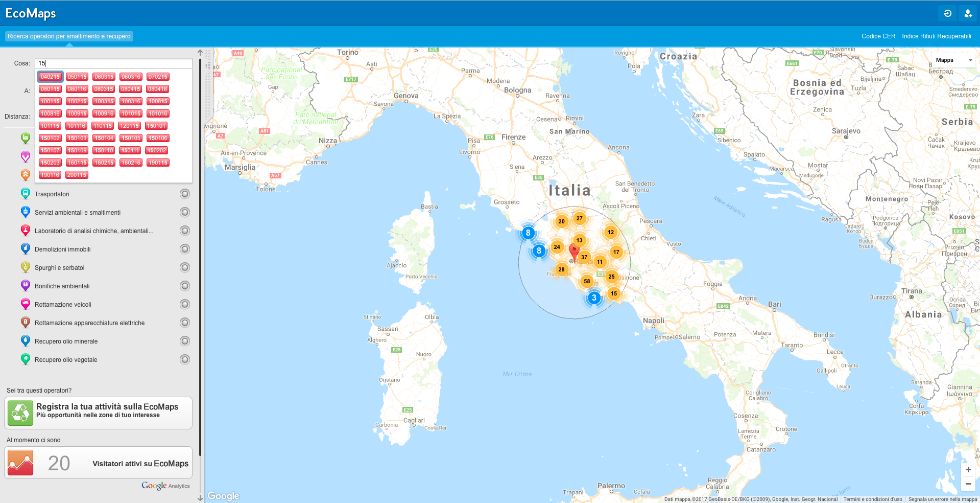Image resolution: width=980 pixels, height=503 pixels.
Task: Zoom out with the map minus button
Action: tap(968, 484)
